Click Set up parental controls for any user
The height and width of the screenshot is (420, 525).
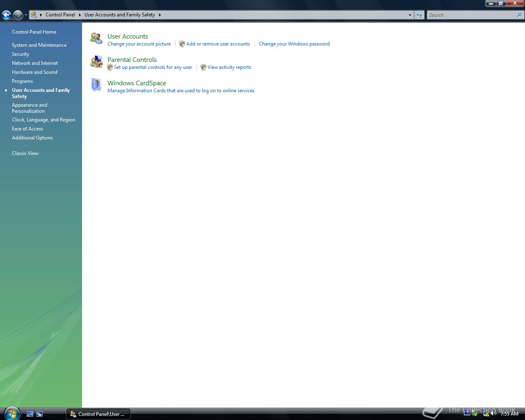pyautogui.click(x=153, y=67)
